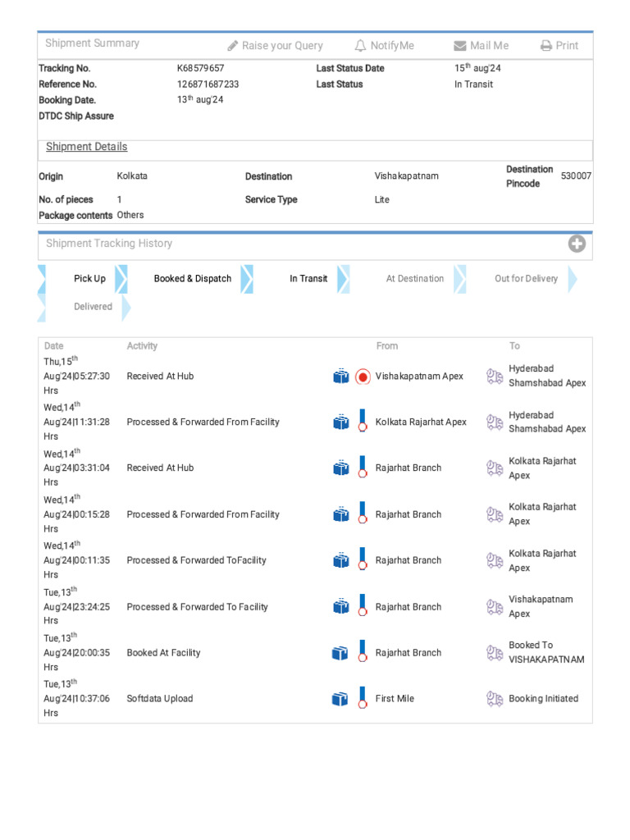This screenshot has height=840, width=630.
Task: Select the Booked & Dispatch progress step
Action: tap(193, 279)
